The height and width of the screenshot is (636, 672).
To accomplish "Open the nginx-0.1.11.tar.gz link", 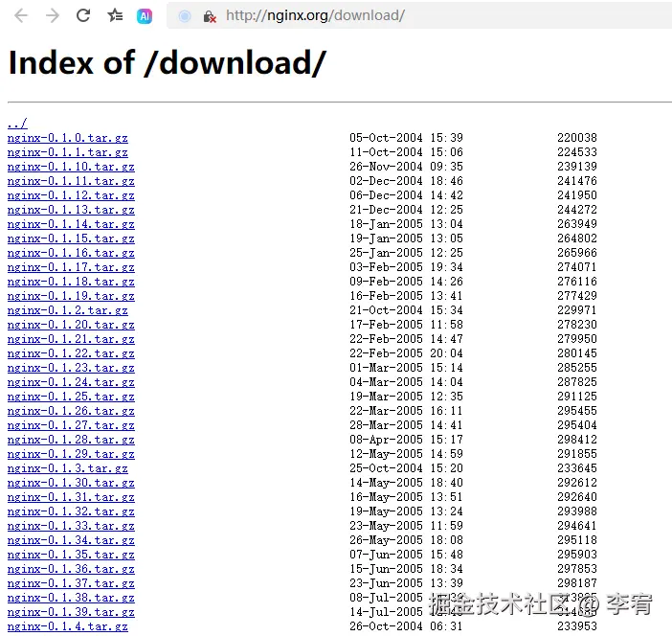I will click(x=71, y=181).
